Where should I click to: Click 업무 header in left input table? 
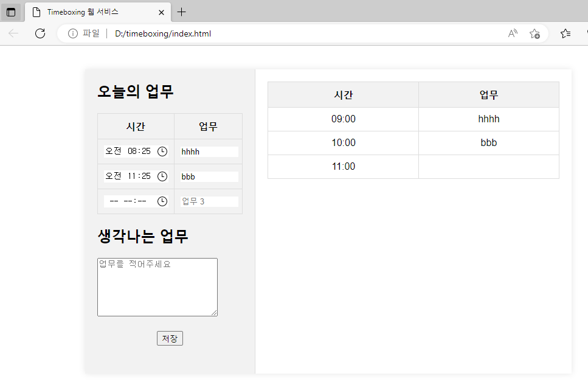coord(208,127)
